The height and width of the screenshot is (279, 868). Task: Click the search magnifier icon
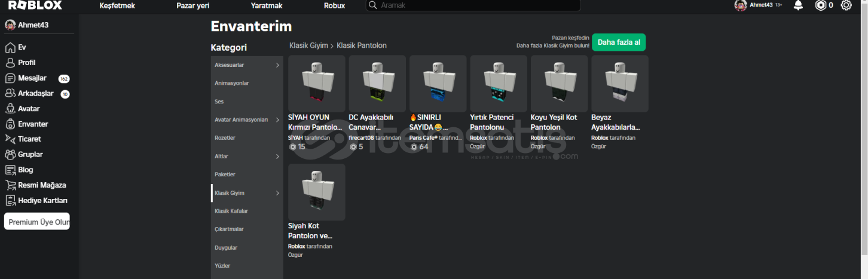(374, 5)
